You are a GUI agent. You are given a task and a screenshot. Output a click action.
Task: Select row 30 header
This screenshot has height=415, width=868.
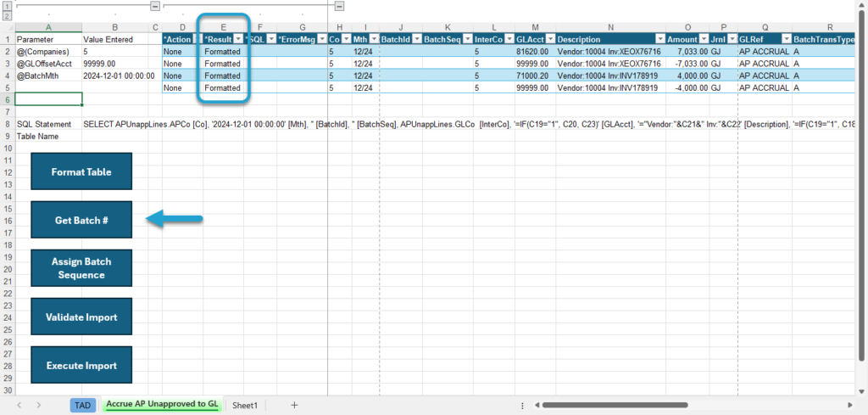click(7, 390)
